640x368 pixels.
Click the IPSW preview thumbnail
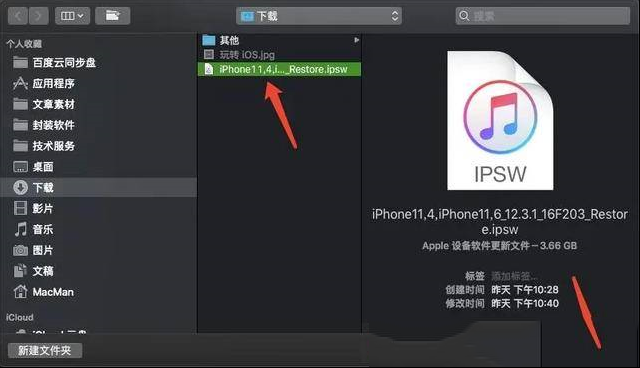click(500, 120)
